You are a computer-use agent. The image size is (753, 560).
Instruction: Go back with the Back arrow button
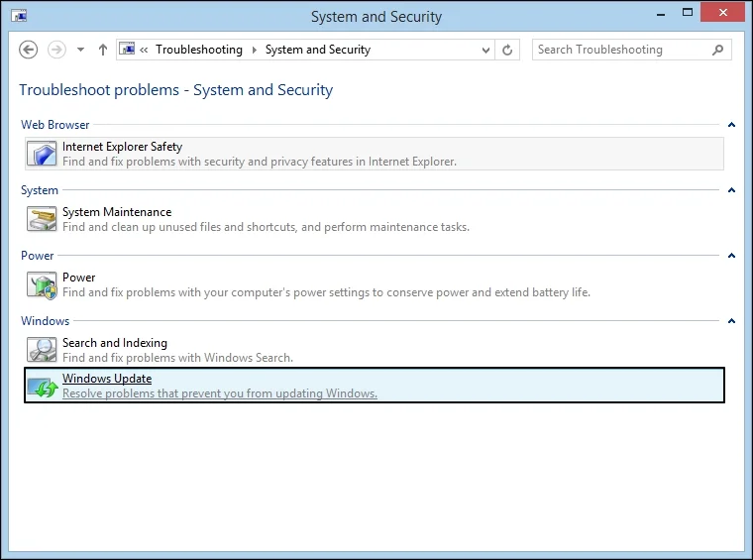click(29, 50)
